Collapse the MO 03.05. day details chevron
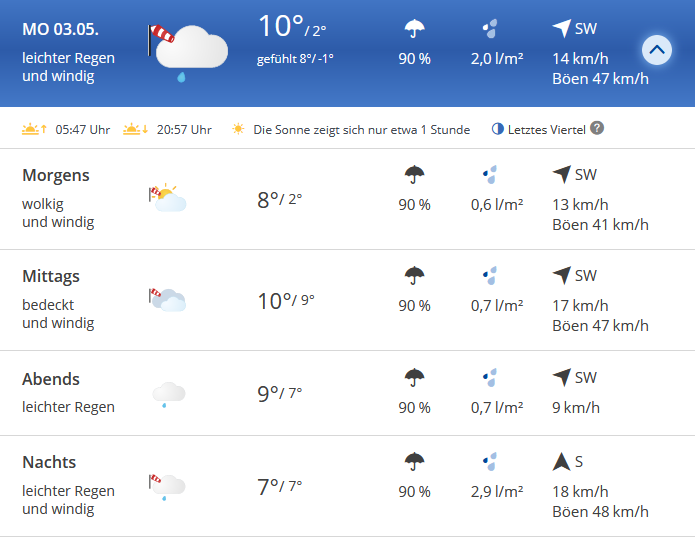 point(656,50)
